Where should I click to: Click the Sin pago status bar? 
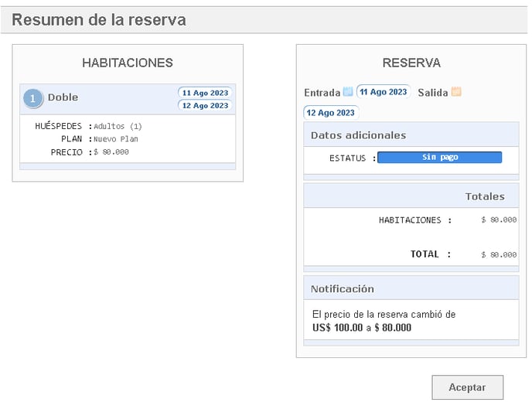(440, 157)
